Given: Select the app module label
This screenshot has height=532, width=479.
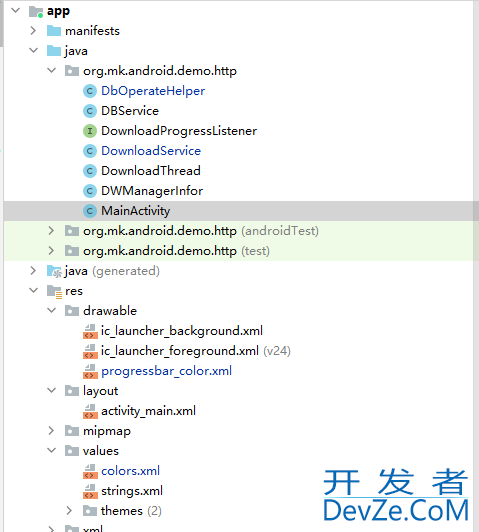Looking at the screenshot, I should pos(58,12).
